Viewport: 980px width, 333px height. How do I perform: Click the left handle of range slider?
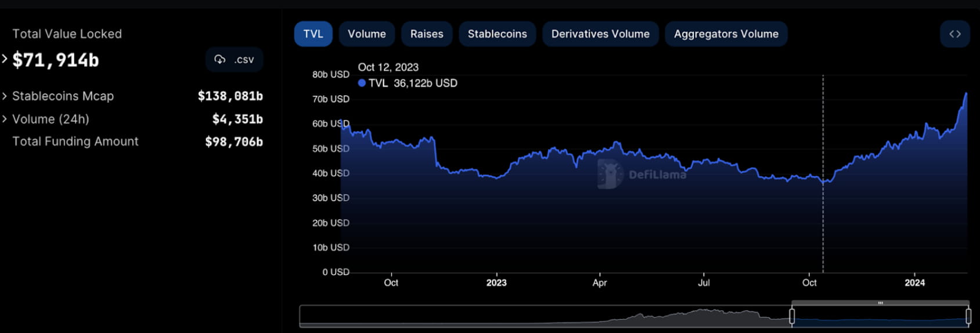coord(792,316)
